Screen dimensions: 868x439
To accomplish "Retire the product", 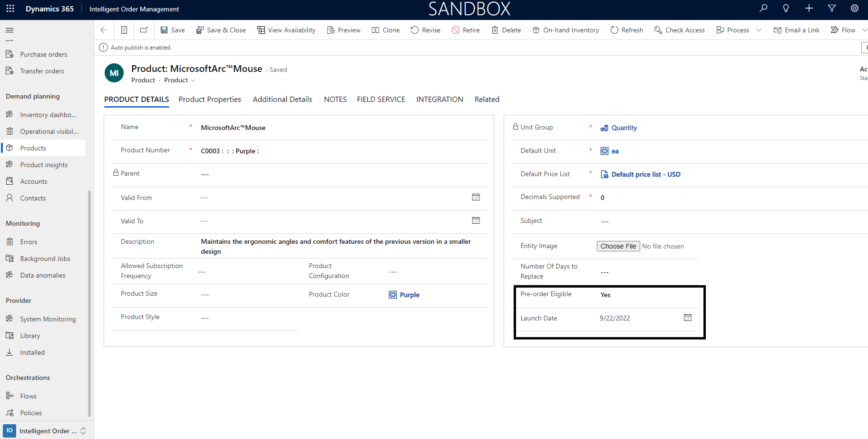I will point(466,30).
